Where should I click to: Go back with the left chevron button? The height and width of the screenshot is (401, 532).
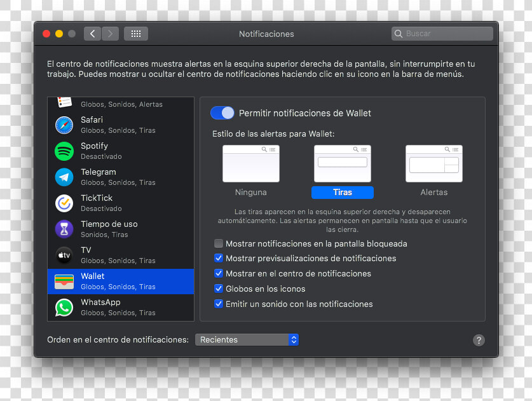[92, 34]
